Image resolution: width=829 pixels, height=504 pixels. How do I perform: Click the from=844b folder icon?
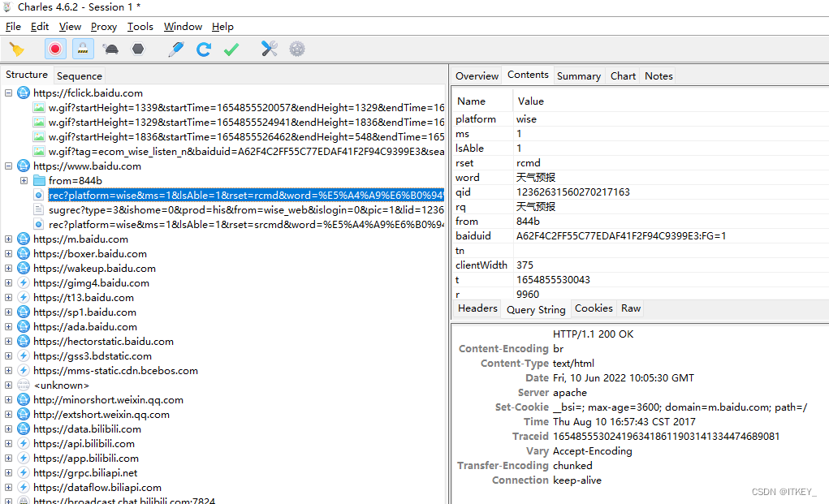point(39,181)
